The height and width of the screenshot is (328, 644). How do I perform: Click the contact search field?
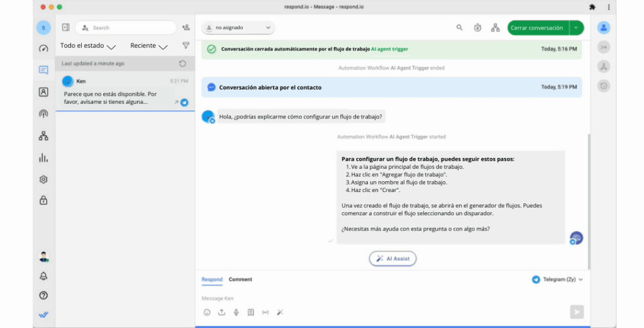point(126,28)
